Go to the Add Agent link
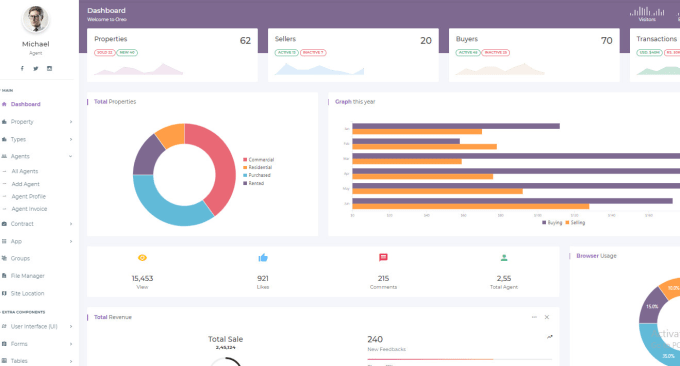 (x=26, y=184)
